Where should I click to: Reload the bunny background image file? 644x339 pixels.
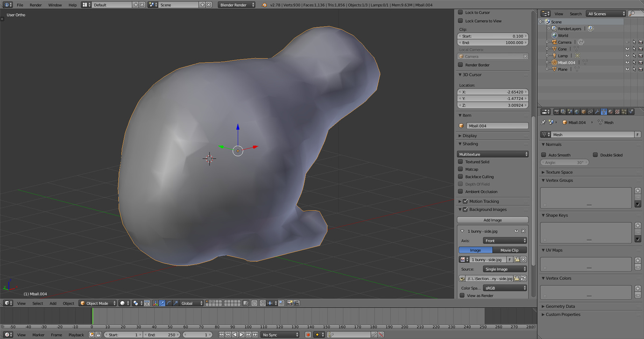[x=524, y=279]
